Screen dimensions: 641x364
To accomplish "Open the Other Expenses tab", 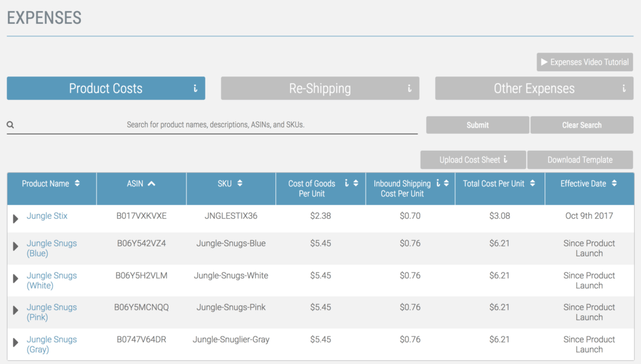I will (x=535, y=88).
